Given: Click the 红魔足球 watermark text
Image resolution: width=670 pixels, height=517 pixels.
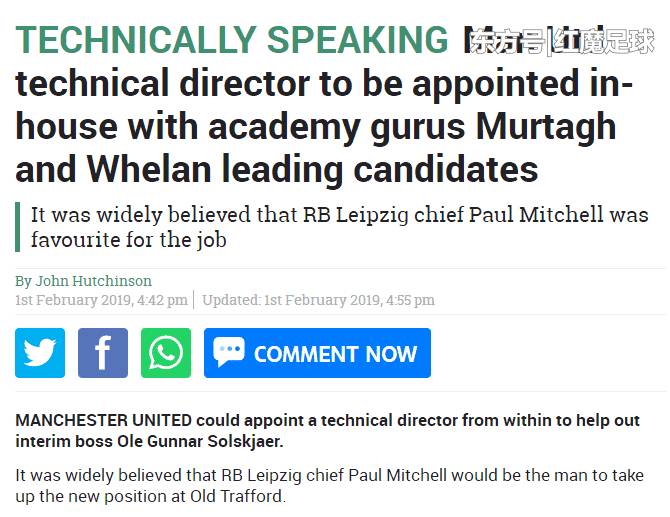Looking at the screenshot, I should (x=604, y=41).
